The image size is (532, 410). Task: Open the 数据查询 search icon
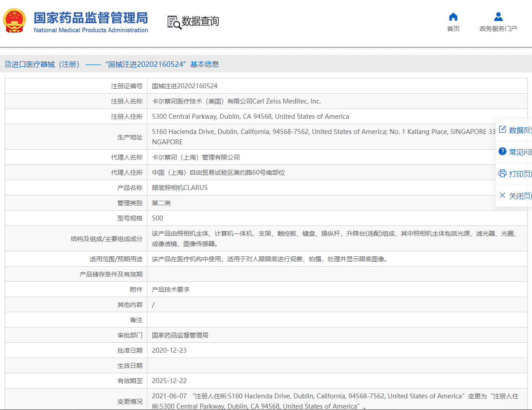pyautogui.click(x=174, y=22)
